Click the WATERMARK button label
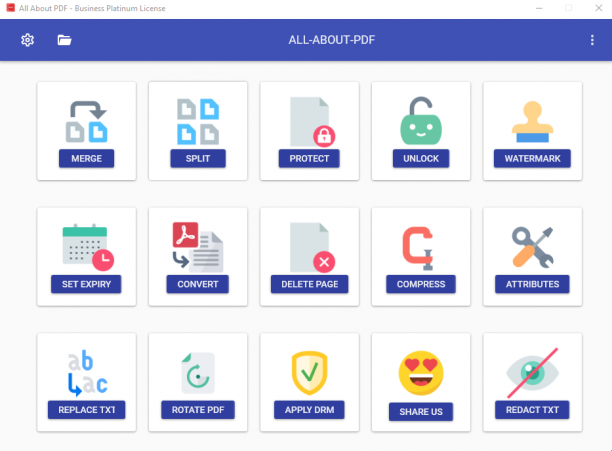 coord(532,158)
